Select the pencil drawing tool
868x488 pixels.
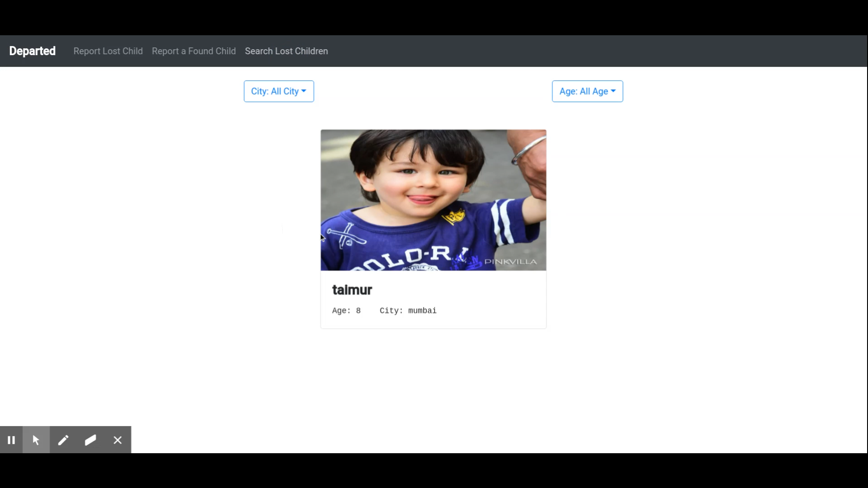[x=63, y=440]
